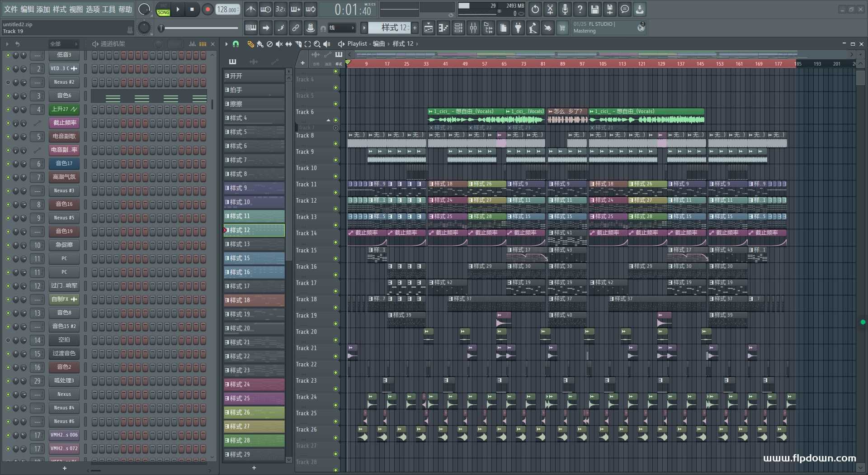This screenshot has width=868, height=475.
Task: Open 样式 12 breadcrumb in Playlist title
Action: tap(403, 44)
